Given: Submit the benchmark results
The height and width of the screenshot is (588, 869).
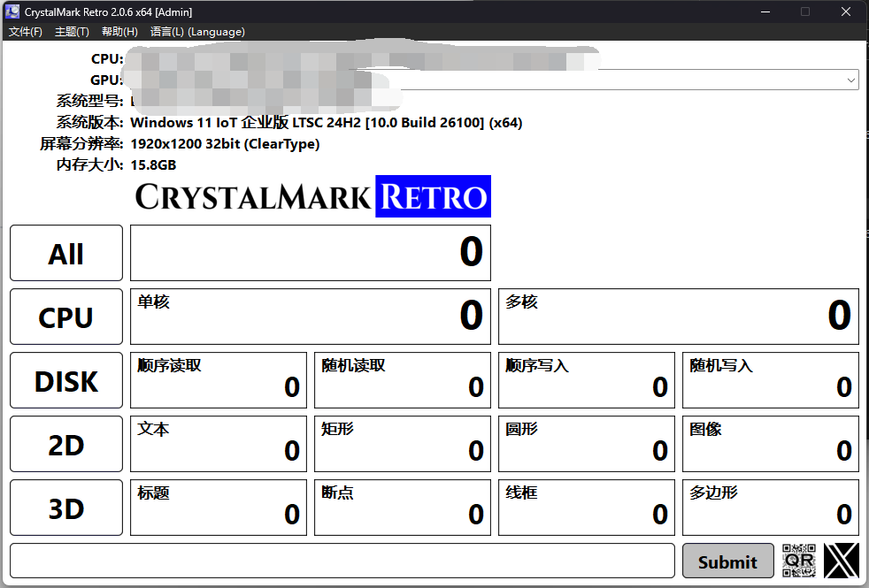Looking at the screenshot, I should click(x=727, y=560).
